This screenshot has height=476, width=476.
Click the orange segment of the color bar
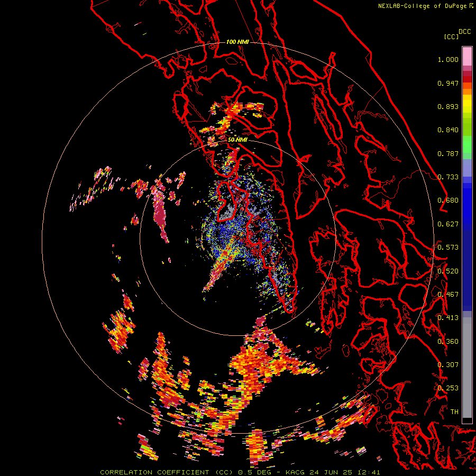click(467, 91)
